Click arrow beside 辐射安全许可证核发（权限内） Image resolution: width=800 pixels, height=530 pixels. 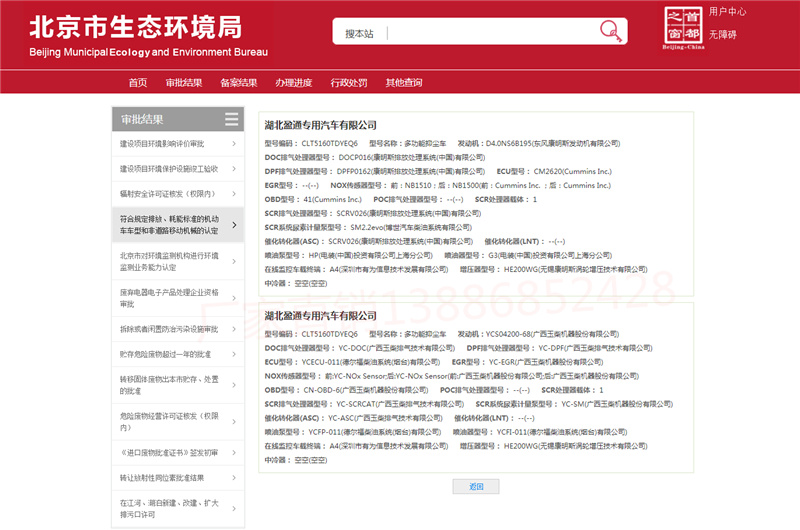(234, 193)
